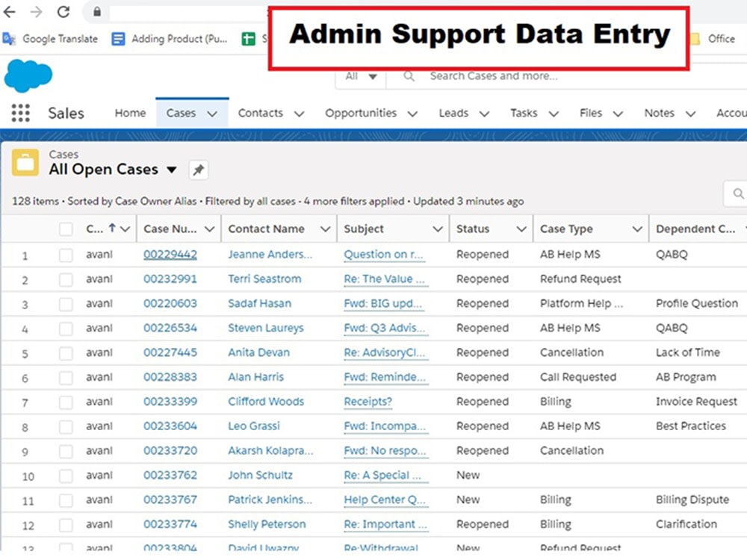Screen dimensions: 747x560
Task: Open Cases tab dropdown chevron
Action: click(212, 113)
